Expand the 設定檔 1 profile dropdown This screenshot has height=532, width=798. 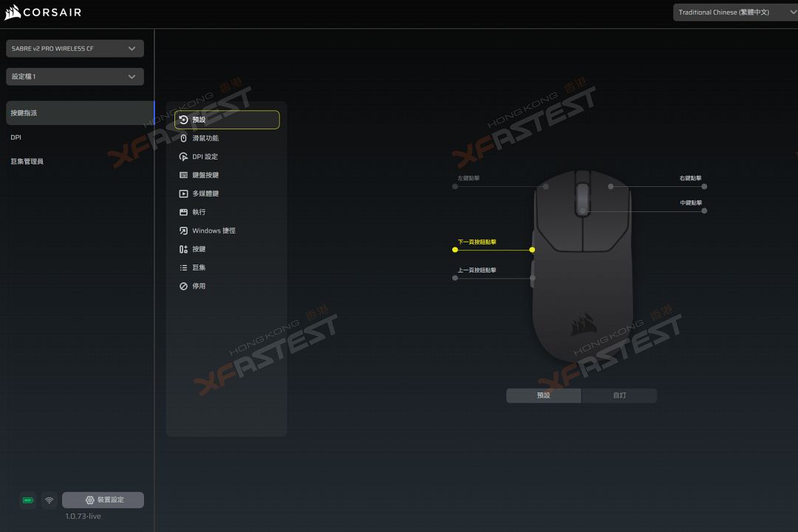[x=75, y=77]
